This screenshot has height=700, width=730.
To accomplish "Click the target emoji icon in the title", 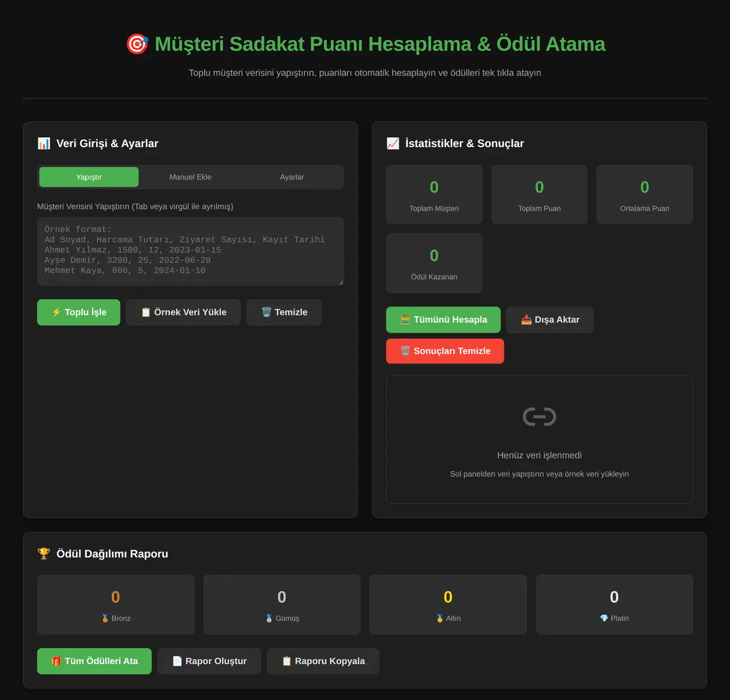I will (x=137, y=44).
